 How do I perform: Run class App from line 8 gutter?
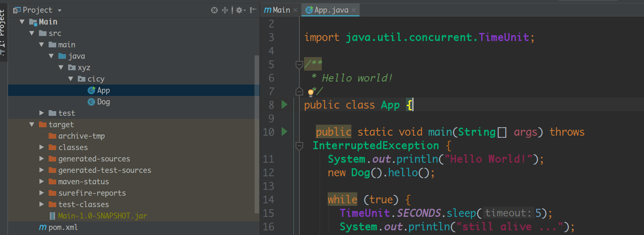tap(284, 104)
